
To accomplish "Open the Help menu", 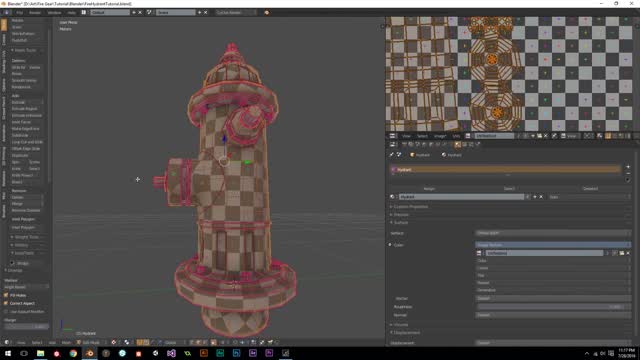I will [x=71, y=12].
